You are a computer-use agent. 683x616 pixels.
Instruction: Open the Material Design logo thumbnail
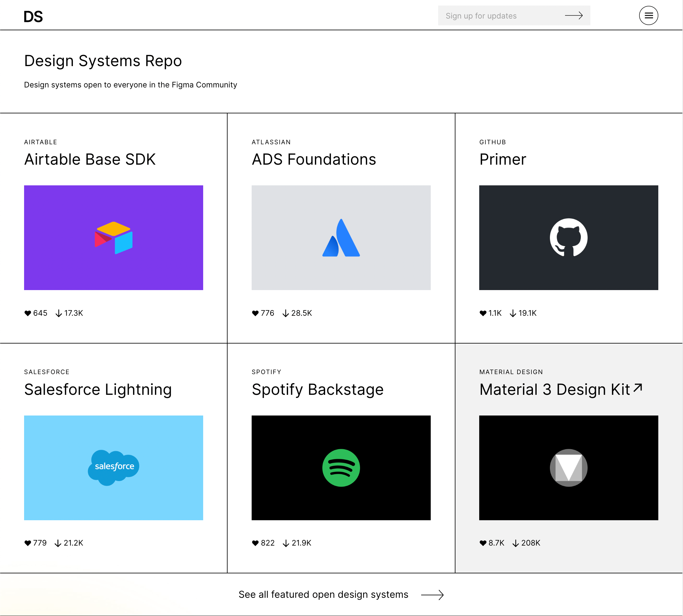tap(568, 467)
